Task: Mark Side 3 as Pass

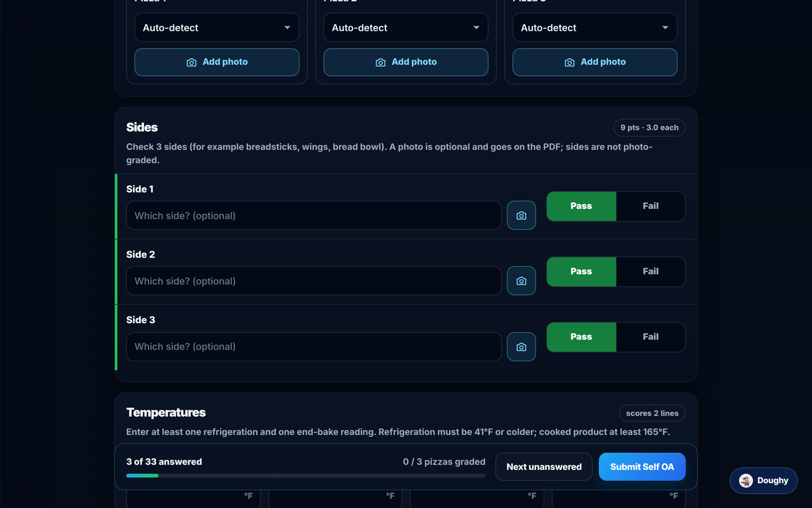Action: point(581,337)
